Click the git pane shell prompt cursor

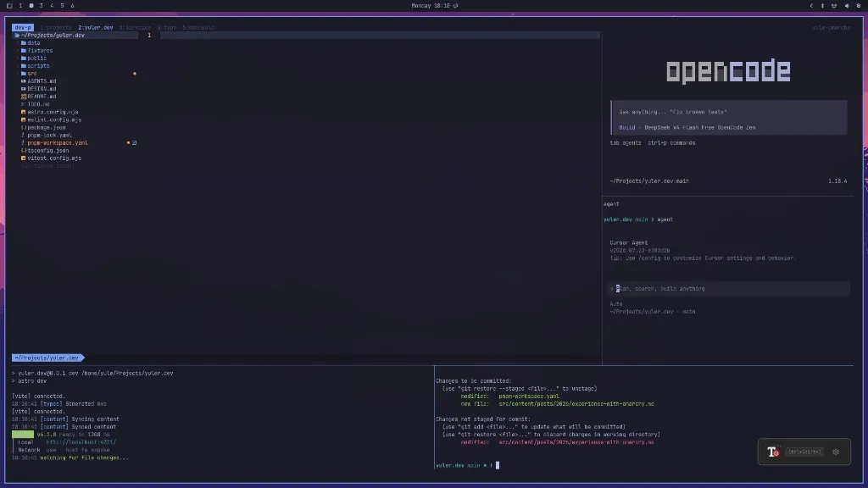coord(497,465)
